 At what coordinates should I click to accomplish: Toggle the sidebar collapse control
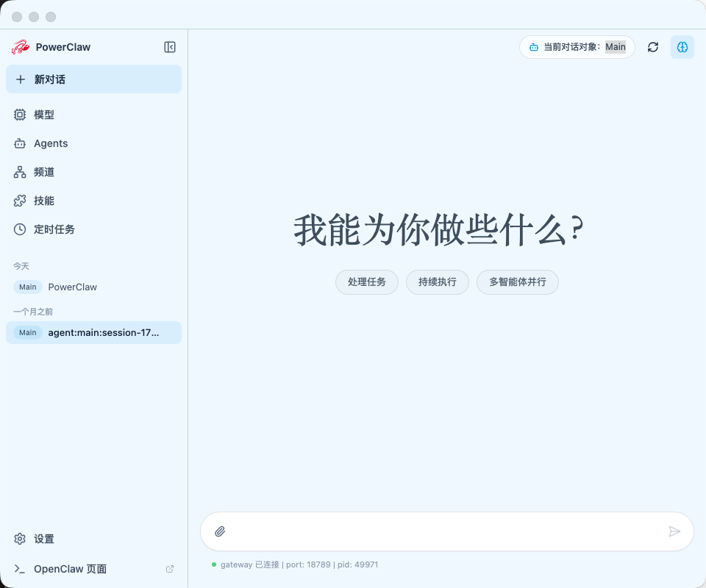169,46
